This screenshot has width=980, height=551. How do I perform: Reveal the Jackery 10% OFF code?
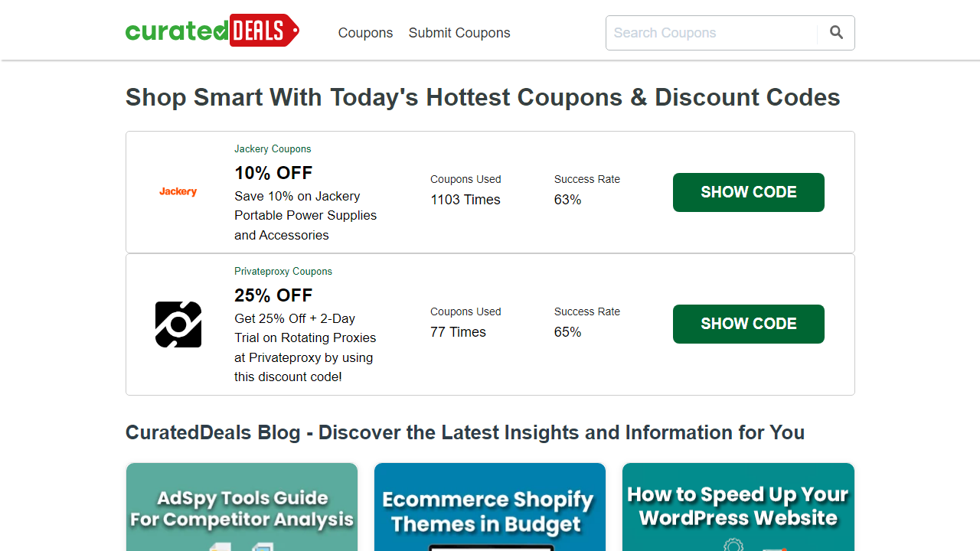[x=748, y=192]
